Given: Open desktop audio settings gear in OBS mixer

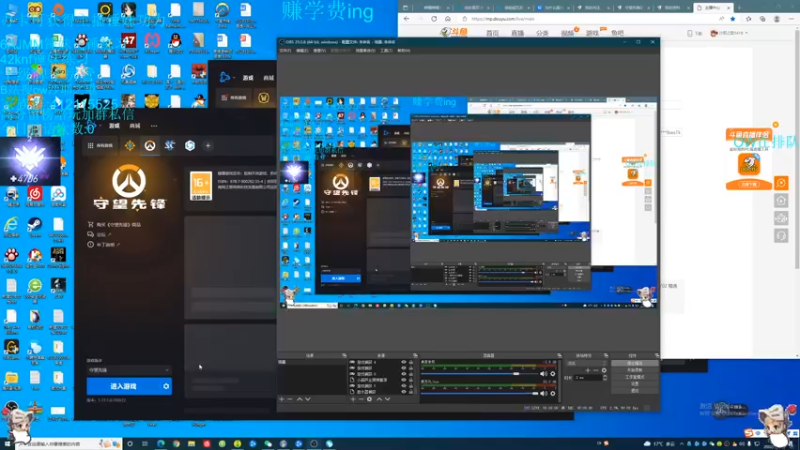Looking at the screenshot, I should (x=553, y=374).
